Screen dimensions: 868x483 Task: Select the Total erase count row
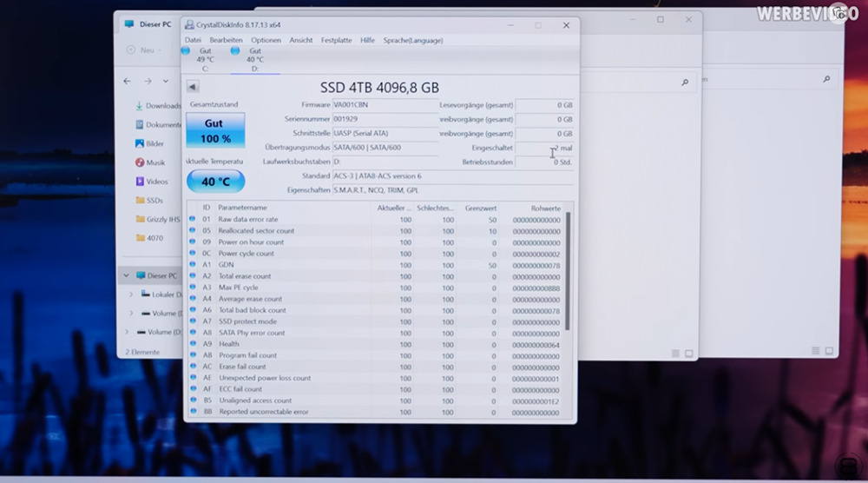tap(375, 276)
